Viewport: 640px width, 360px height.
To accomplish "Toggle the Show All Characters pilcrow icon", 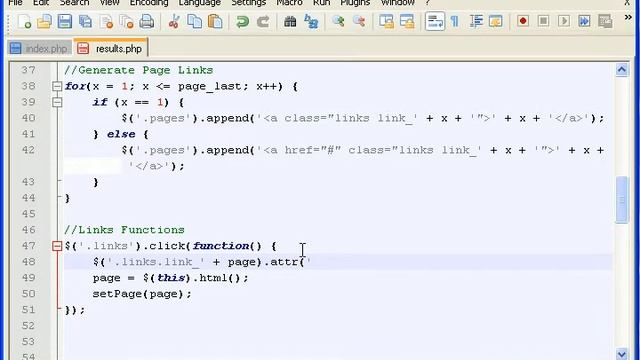I will tap(455, 21).
